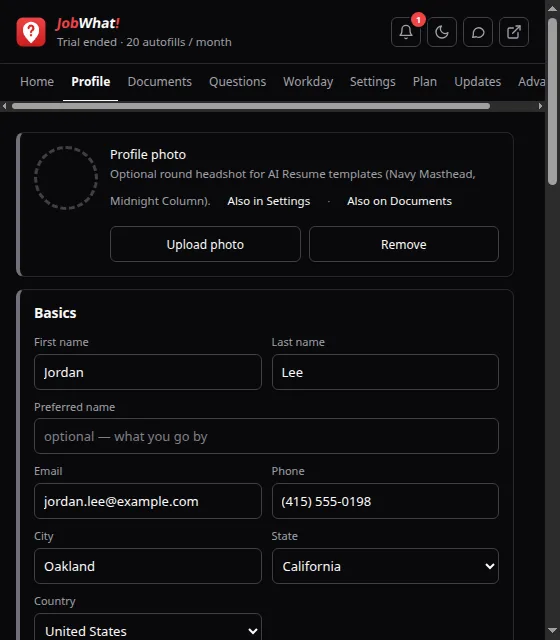Click the horizontal tab scrollbar thumb
This screenshot has width=560, height=640.
coord(251,106)
